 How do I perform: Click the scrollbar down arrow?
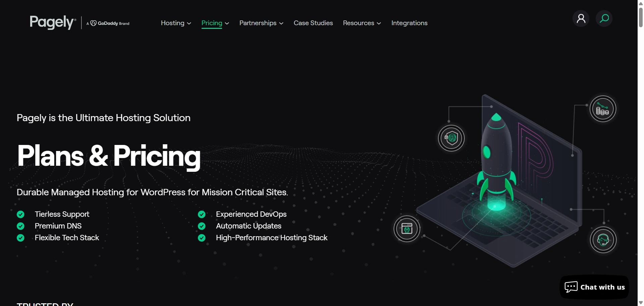click(641, 303)
